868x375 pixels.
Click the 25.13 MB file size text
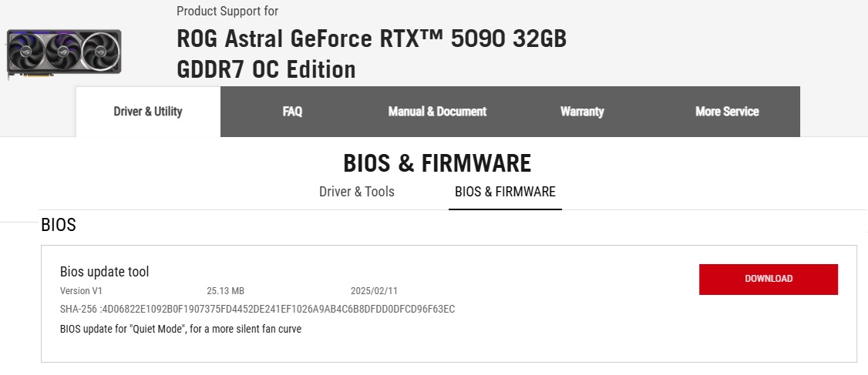click(x=225, y=291)
